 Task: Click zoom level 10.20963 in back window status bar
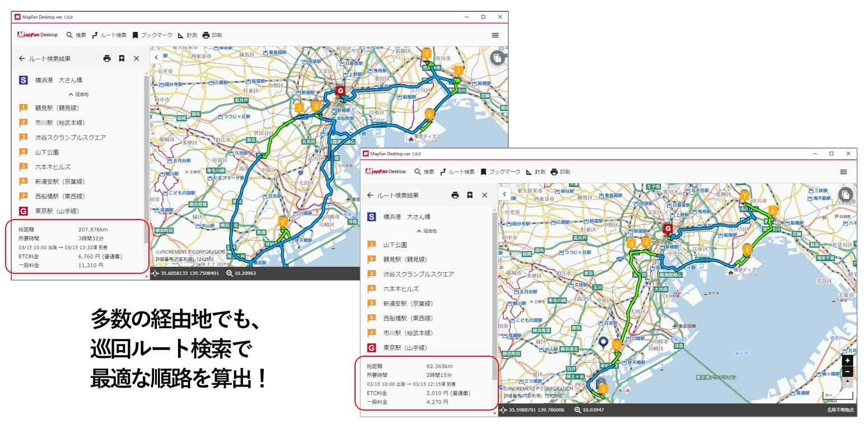click(x=241, y=273)
